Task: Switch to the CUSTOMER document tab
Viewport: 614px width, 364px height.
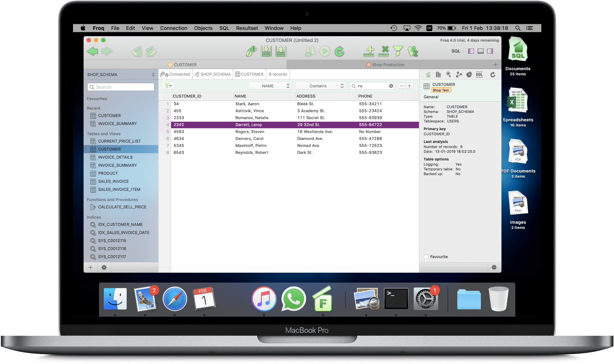Action: pos(185,65)
